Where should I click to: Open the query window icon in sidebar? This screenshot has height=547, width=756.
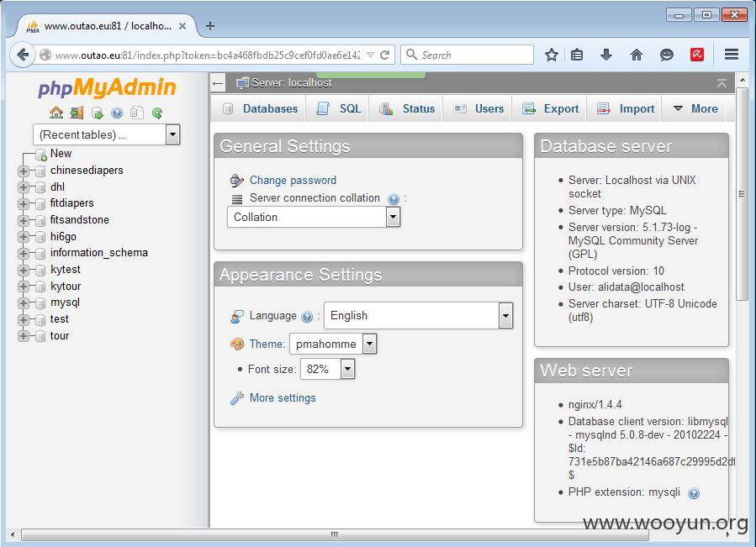pos(97,113)
